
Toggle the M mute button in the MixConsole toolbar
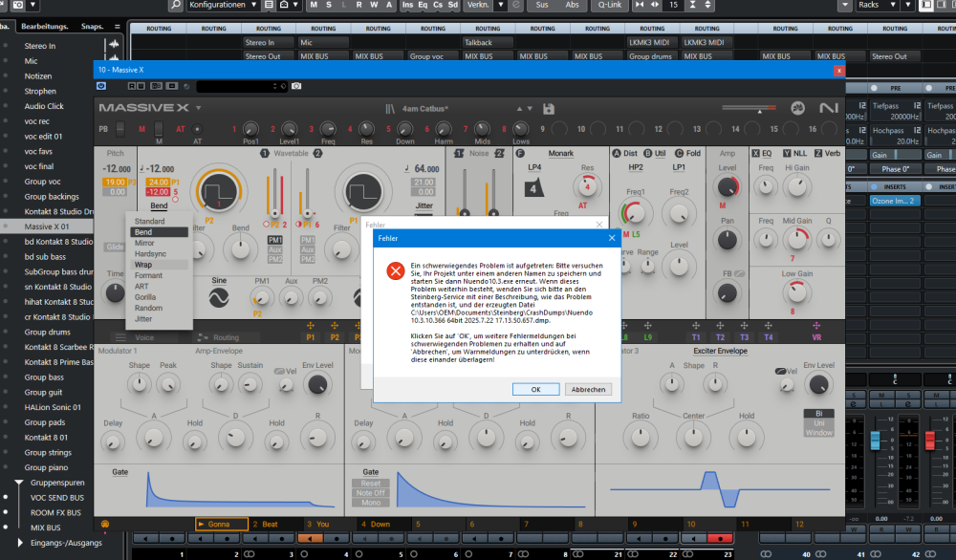(x=314, y=5)
